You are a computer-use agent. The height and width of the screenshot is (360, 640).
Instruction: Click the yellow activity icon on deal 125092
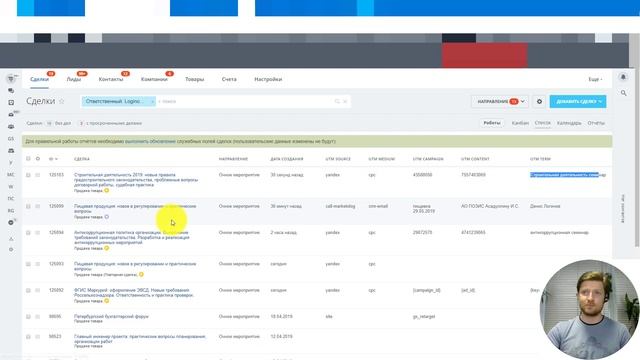(x=107, y=301)
